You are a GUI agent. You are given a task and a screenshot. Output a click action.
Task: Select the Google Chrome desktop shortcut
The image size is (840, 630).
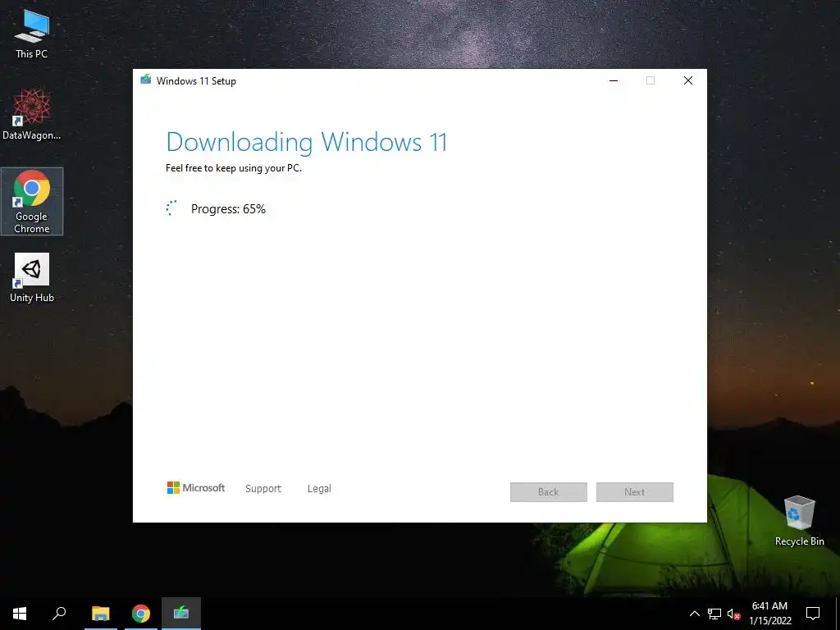pyautogui.click(x=32, y=202)
